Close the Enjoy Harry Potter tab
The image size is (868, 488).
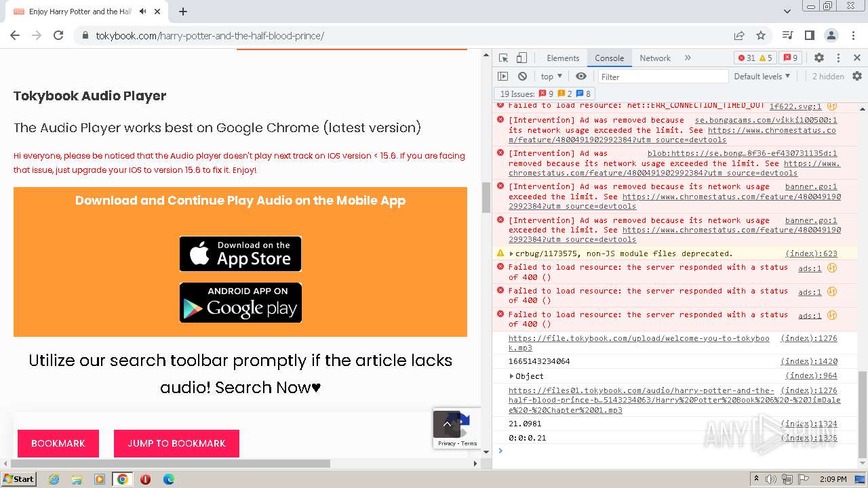pos(158,12)
